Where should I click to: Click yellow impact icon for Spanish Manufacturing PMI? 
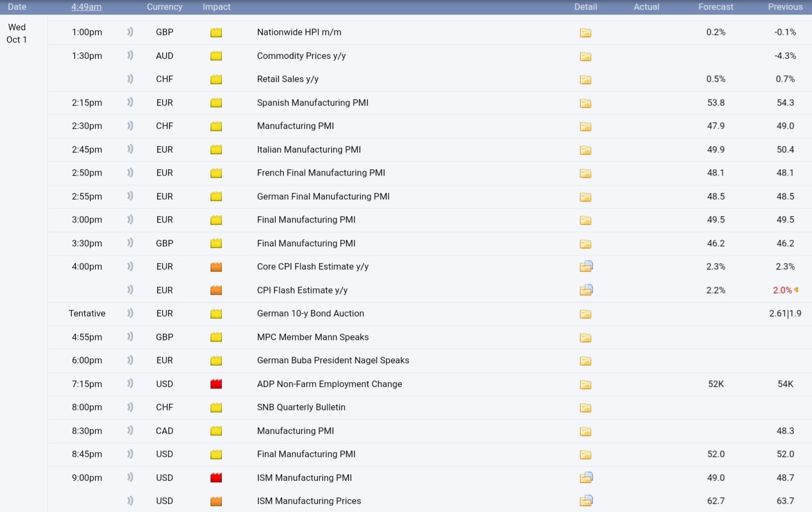[x=216, y=103]
